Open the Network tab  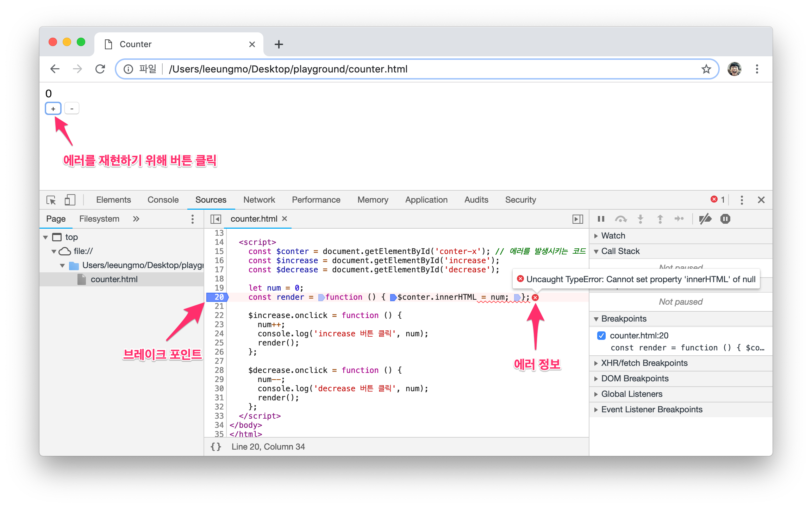click(x=259, y=200)
